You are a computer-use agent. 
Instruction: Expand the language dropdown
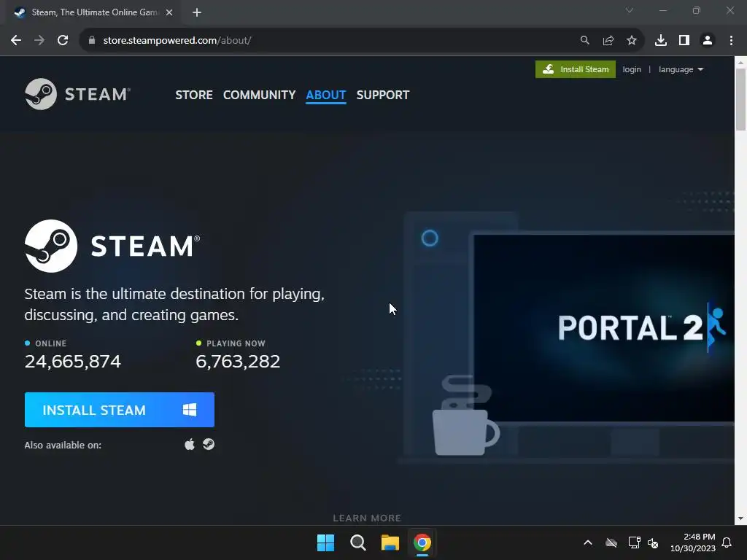point(681,69)
